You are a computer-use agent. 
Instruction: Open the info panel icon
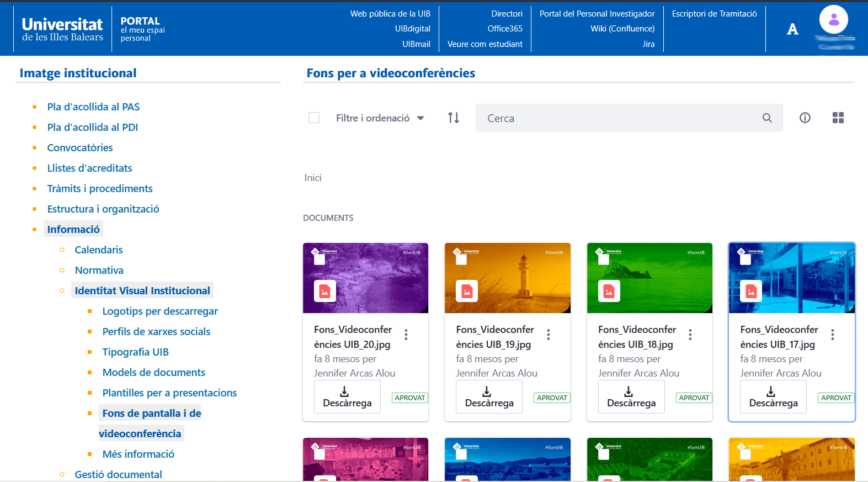pos(805,118)
